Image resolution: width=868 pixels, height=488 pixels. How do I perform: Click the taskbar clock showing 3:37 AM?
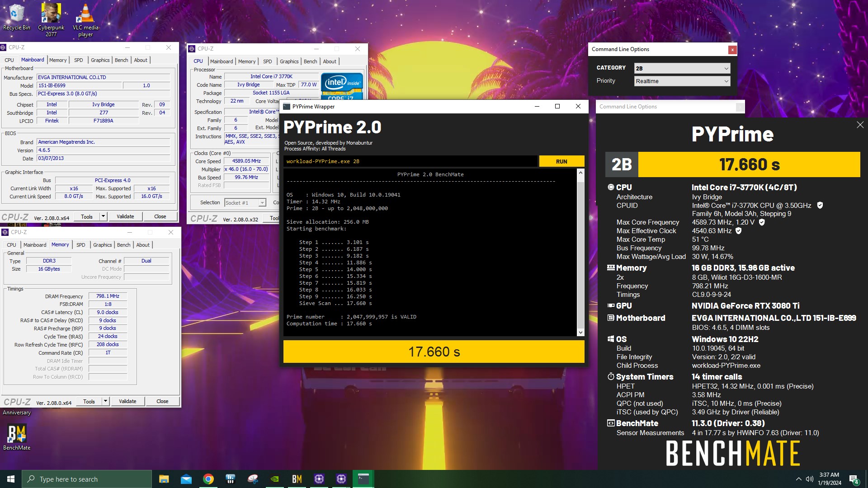[830, 479]
